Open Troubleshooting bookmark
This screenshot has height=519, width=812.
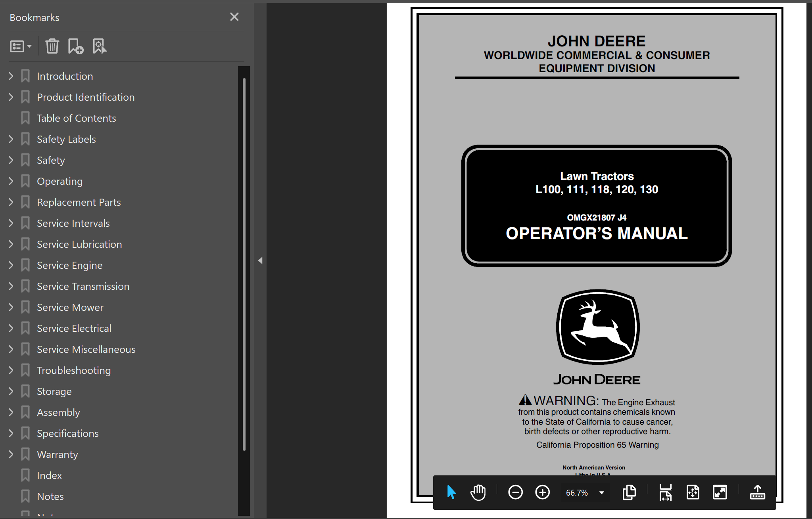pos(74,370)
